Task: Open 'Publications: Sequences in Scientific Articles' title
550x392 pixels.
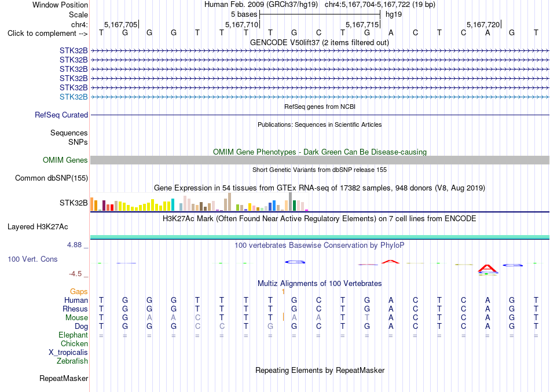Action: 320,124
